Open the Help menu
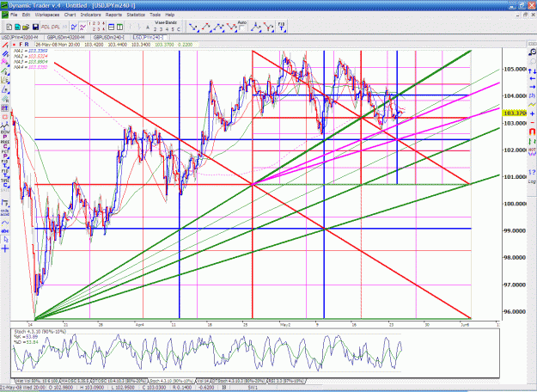This screenshot has height=392, width=537. 170,15
